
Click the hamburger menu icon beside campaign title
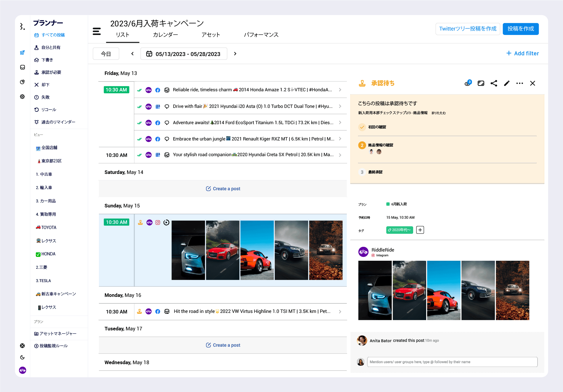tap(97, 31)
